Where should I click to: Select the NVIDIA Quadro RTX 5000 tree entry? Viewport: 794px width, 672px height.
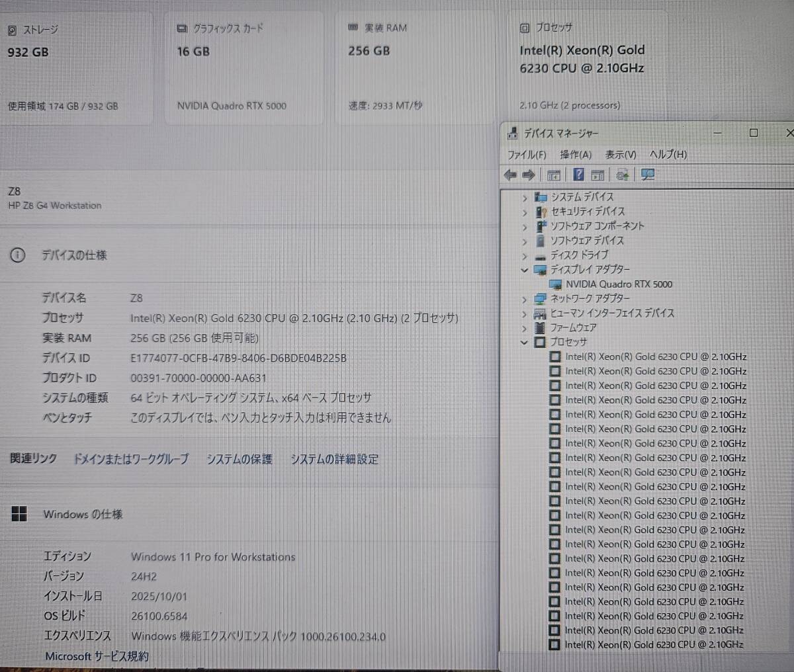pos(619,284)
